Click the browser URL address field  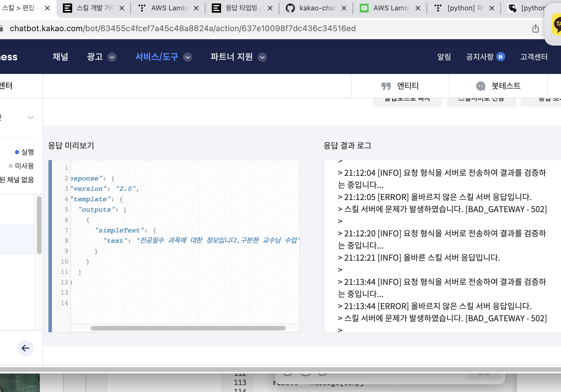point(182,29)
